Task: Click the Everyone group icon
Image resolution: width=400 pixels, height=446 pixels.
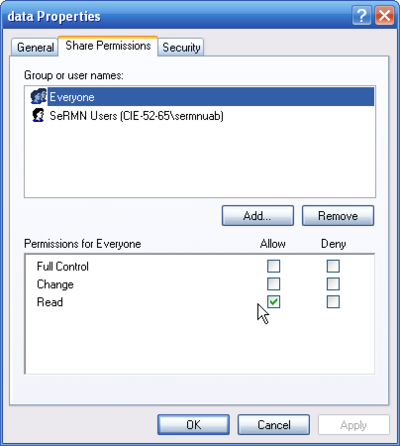Action: [38, 97]
